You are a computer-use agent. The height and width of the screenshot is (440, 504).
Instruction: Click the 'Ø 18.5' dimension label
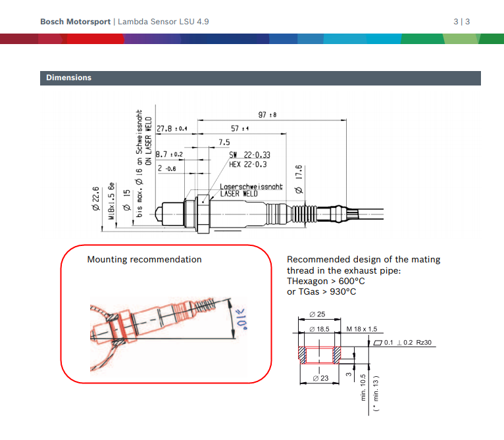[319, 329]
